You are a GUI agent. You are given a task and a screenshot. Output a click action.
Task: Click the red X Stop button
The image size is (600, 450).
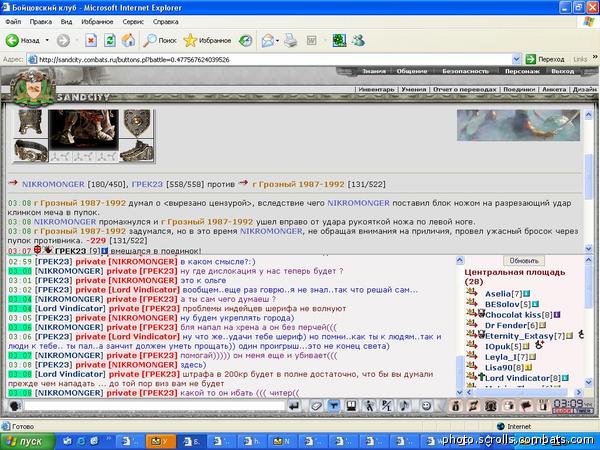91,40
